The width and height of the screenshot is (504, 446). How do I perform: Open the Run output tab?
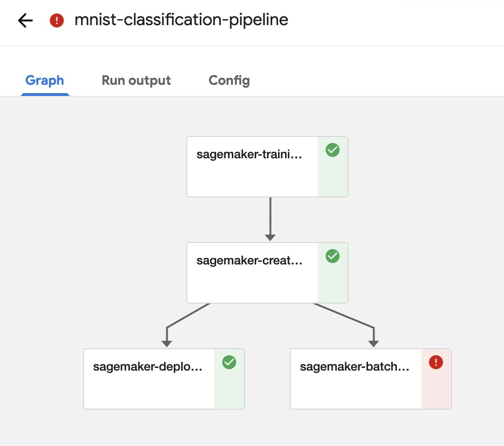tap(136, 80)
